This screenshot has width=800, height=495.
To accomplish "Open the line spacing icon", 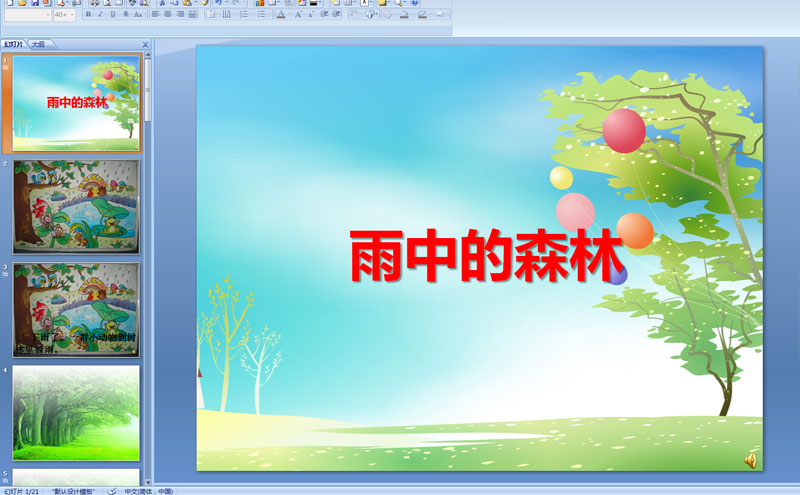I will [227, 14].
